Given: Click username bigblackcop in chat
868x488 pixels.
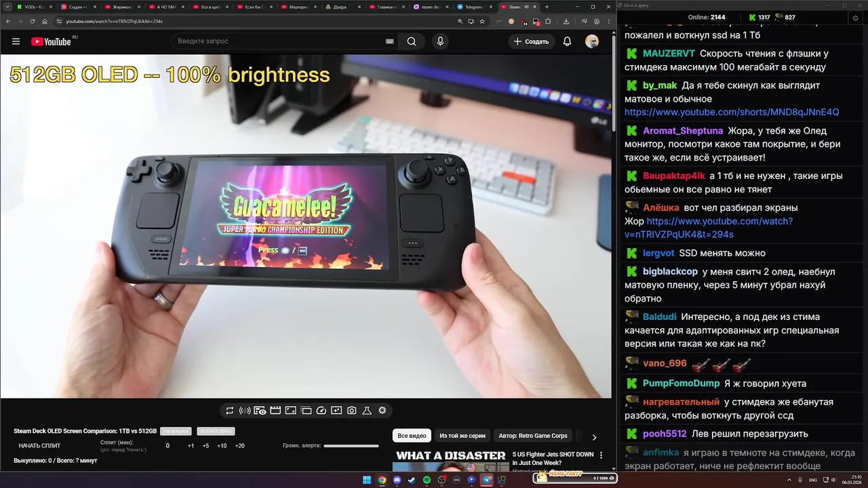Looking at the screenshot, I should [670, 272].
